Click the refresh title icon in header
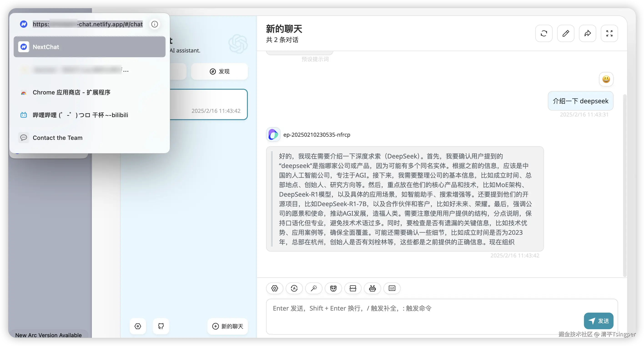Image resolution: width=644 pixels, height=346 pixels. point(544,33)
